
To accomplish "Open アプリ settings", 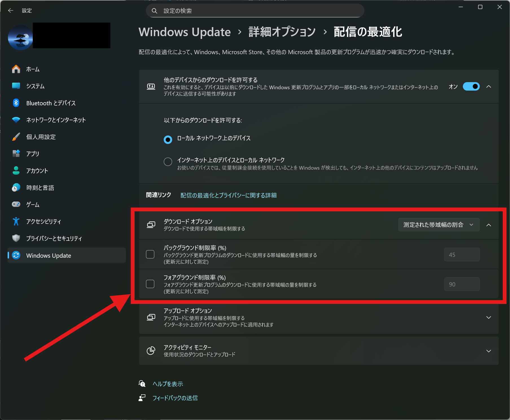I will (67, 154).
